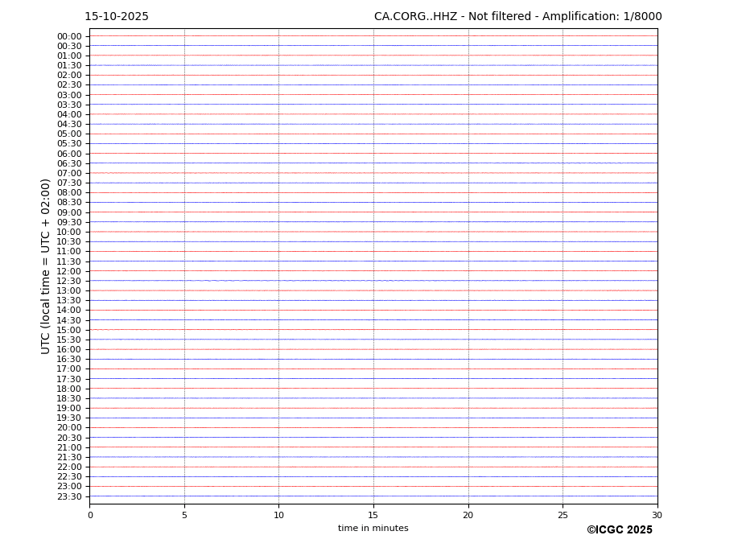The width and height of the screenshot is (746, 560).
Task: Select the 09:00 time row label
Action: pyautogui.click(x=69, y=212)
